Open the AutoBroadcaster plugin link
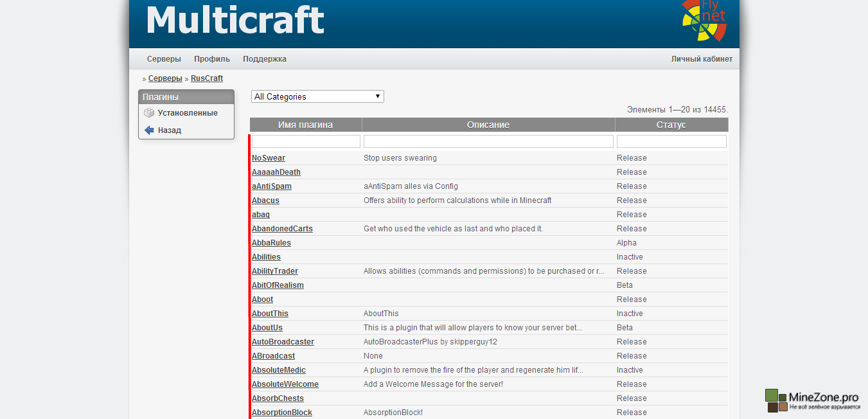 point(283,342)
